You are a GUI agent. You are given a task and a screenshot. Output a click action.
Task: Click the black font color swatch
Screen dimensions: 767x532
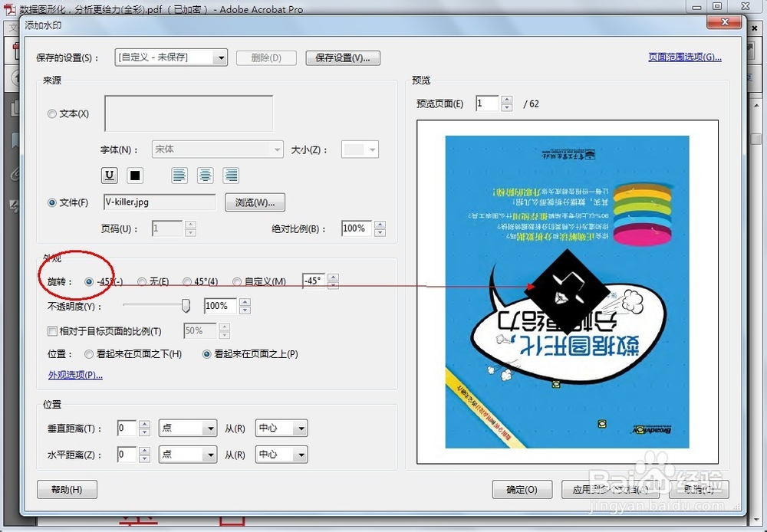click(x=134, y=176)
